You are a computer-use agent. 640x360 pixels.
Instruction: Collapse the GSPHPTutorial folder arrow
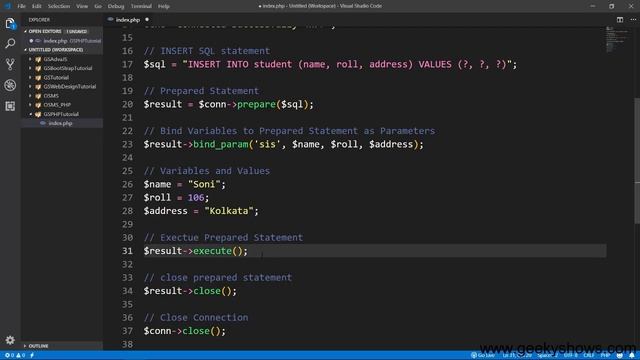[30, 114]
